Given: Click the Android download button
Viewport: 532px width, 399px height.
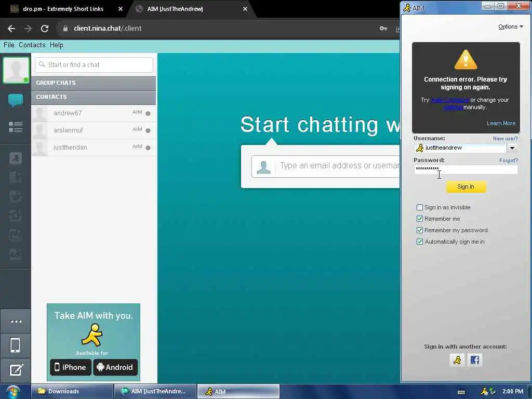Looking at the screenshot, I should (x=115, y=367).
